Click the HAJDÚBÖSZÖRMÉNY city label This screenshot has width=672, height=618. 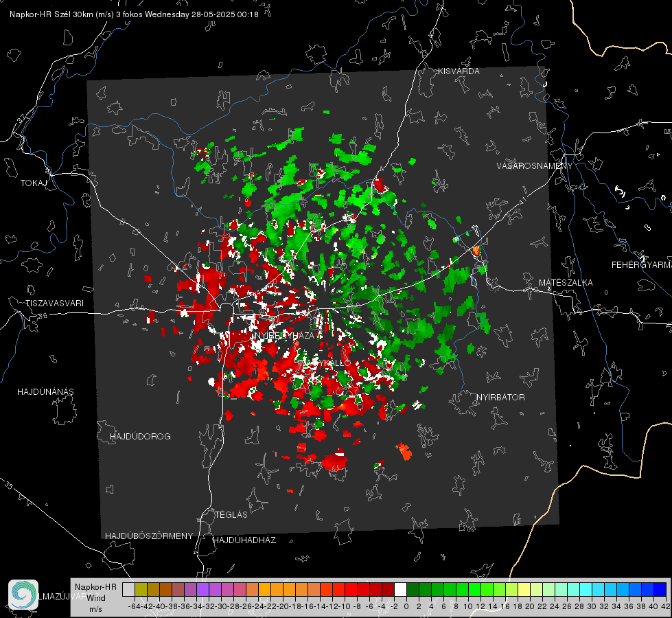[149, 536]
